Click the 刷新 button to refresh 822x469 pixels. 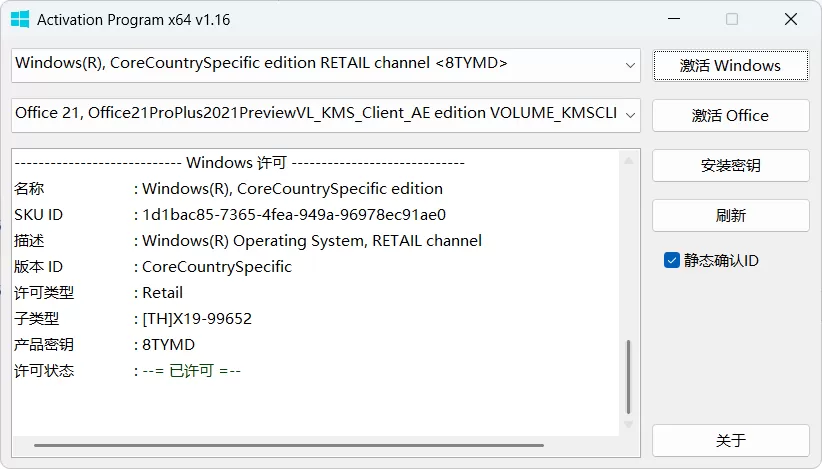730,215
